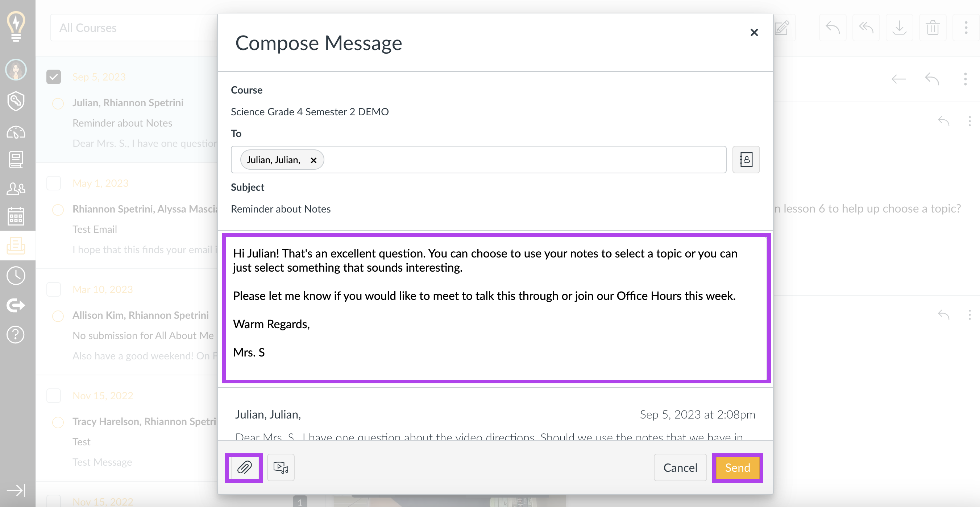Screen dimensions: 980x507
Task: Open the Admin shield icon
Action: click(16, 101)
